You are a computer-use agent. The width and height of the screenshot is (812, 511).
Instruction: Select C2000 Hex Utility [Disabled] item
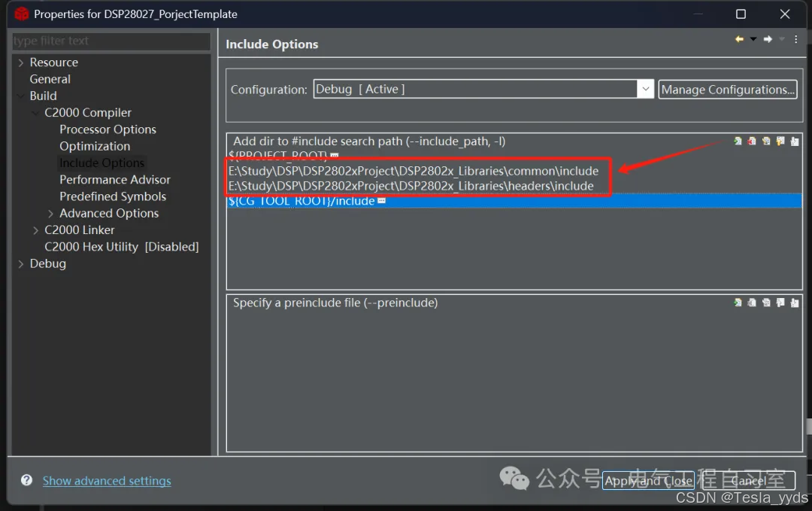[122, 247]
